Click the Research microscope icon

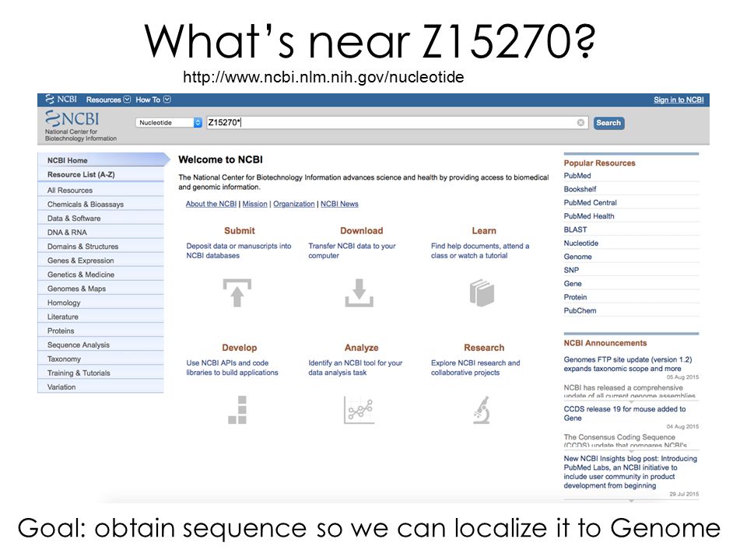482,410
